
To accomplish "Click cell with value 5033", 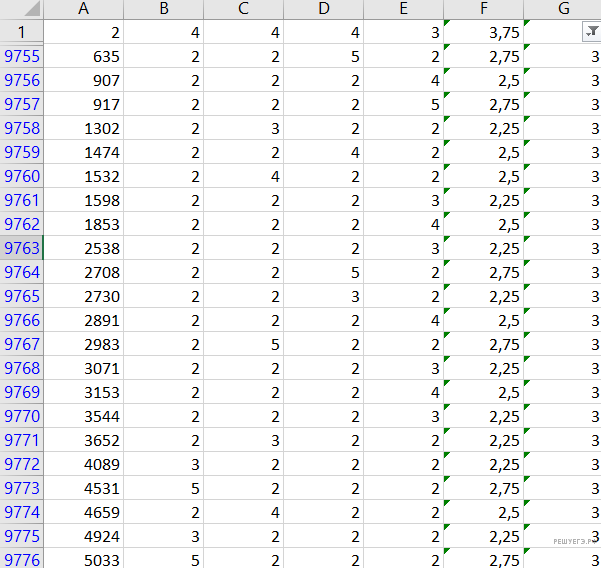I will click(83, 560).
